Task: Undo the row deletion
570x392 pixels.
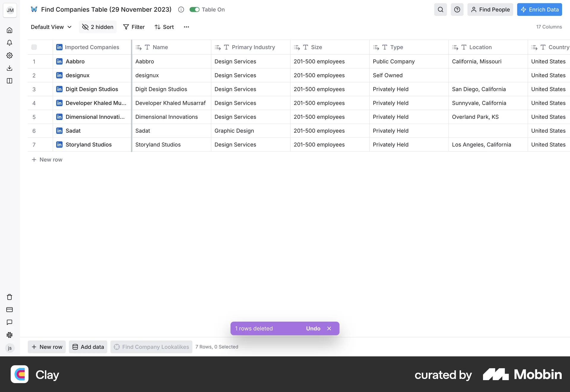Action: (313, 328)
